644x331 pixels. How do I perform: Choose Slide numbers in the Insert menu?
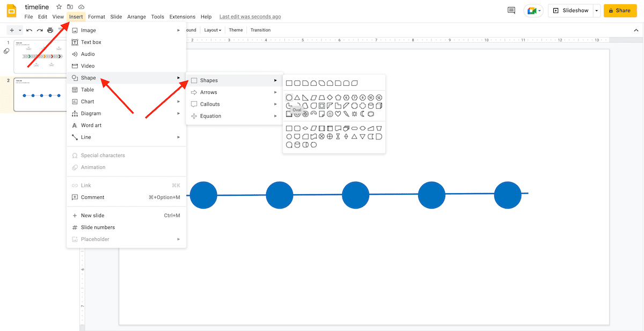(127, 227)
